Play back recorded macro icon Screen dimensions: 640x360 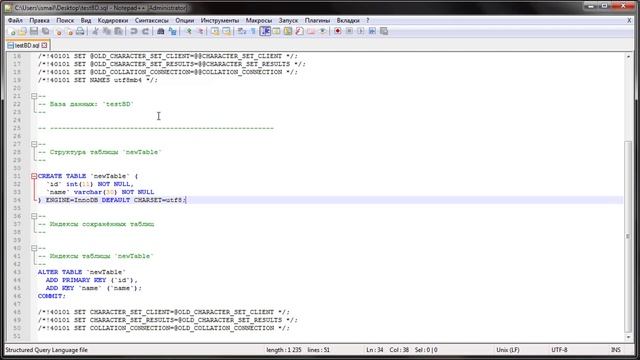360,31
